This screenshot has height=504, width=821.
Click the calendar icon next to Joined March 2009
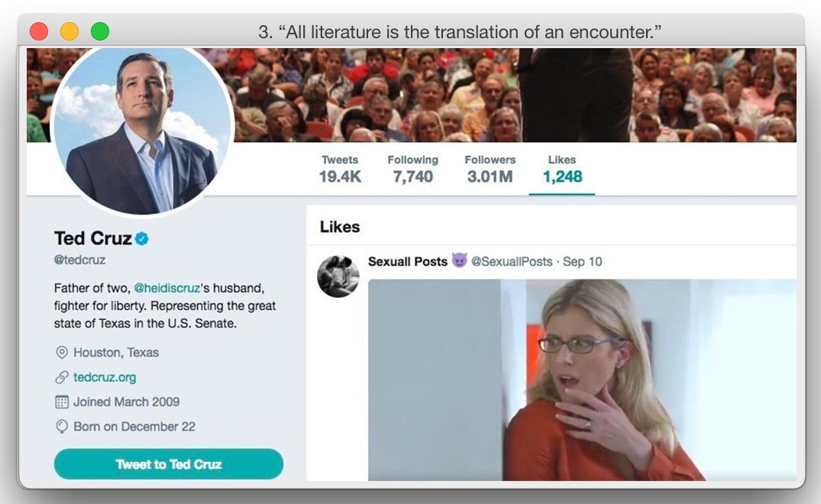coord(62,402)
